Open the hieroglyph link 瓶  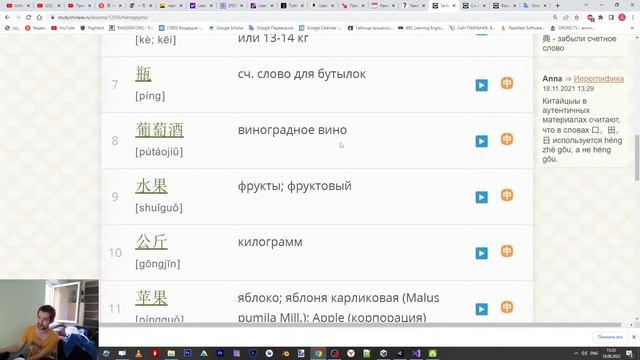[x=143, y=74]
